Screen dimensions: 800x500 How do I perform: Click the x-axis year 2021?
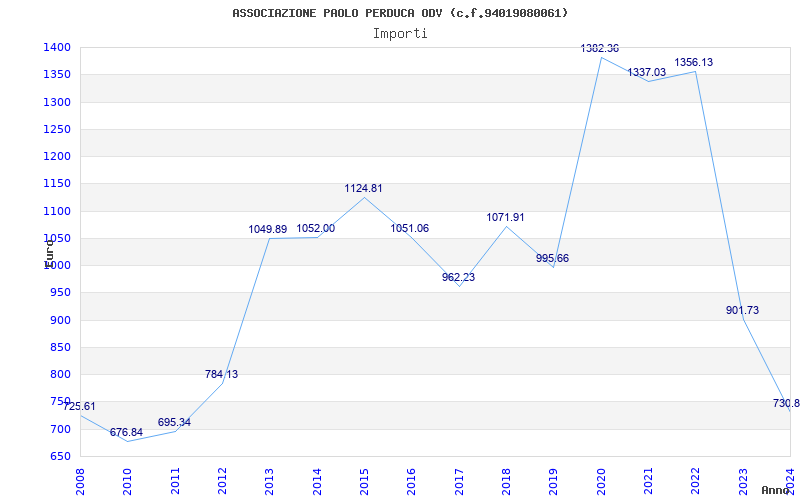(x=648, y=481)
